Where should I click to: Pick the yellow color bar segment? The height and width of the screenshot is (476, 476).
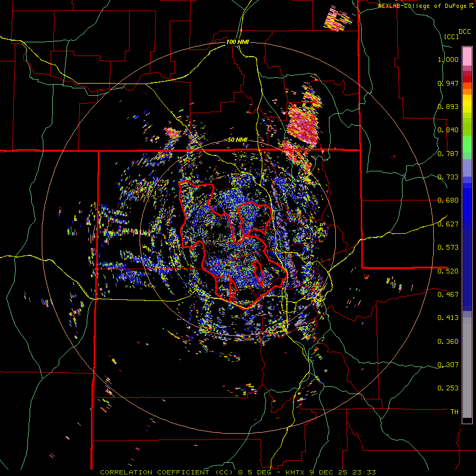[x=467, y=104]
